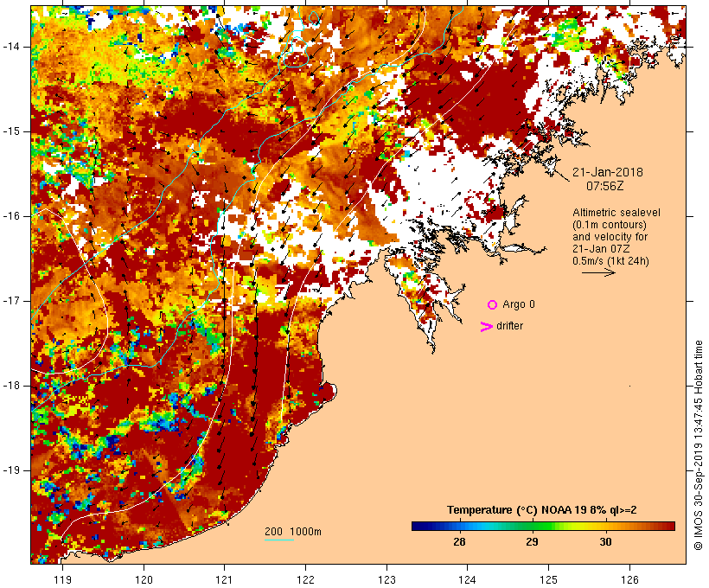
Task: Click the color bar tick label 30
Action: pos(605,542)
